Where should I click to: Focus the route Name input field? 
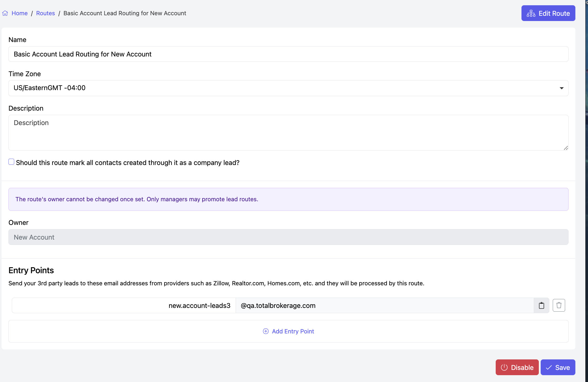[x=288, y=54]
